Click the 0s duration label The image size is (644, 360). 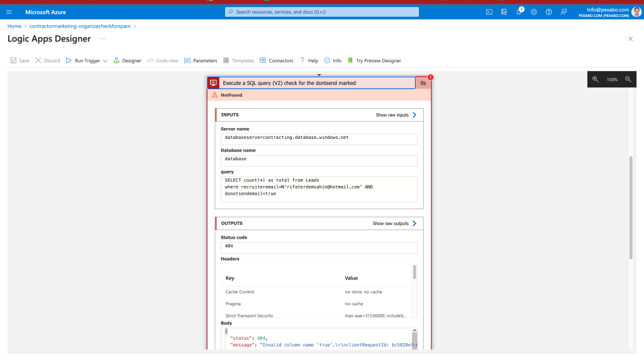pyautogui.click(x=423, y=83)
